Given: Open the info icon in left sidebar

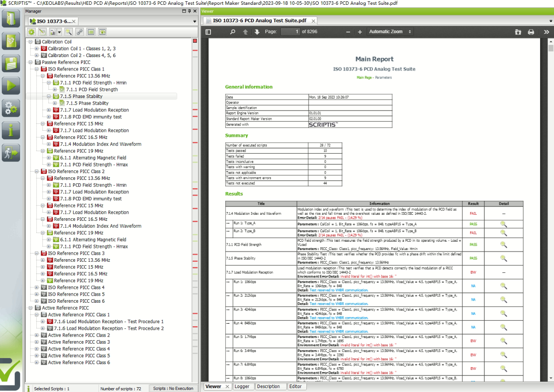Looking at the screenshot, I should click(11, 130).
